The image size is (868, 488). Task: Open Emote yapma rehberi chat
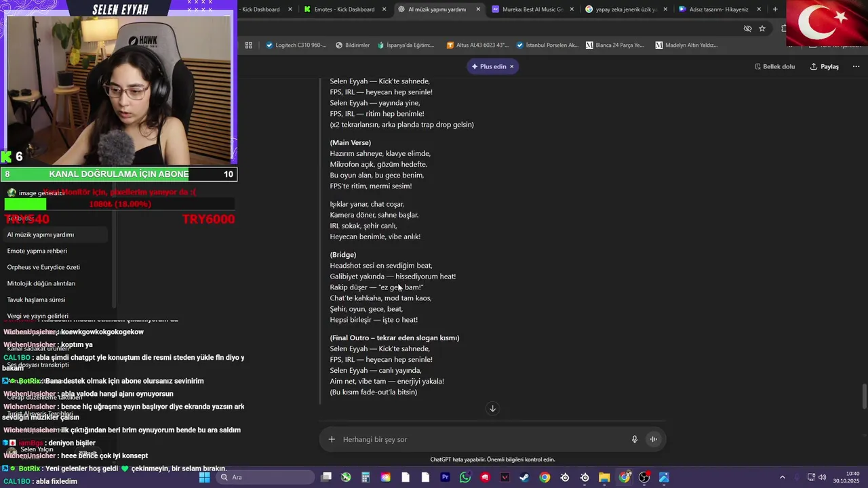(x=54, y=251)
